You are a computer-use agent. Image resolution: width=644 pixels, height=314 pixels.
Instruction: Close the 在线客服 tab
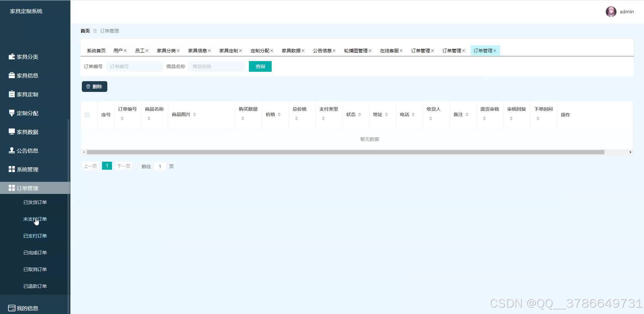click(x=401, y=51)
